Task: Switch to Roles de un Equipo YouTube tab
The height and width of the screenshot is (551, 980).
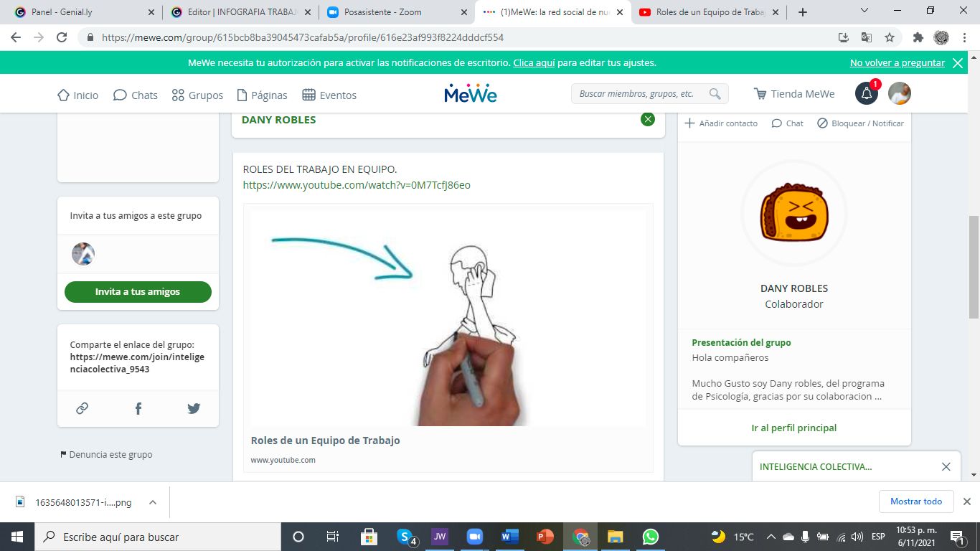Action: click(x=708, y=12)
